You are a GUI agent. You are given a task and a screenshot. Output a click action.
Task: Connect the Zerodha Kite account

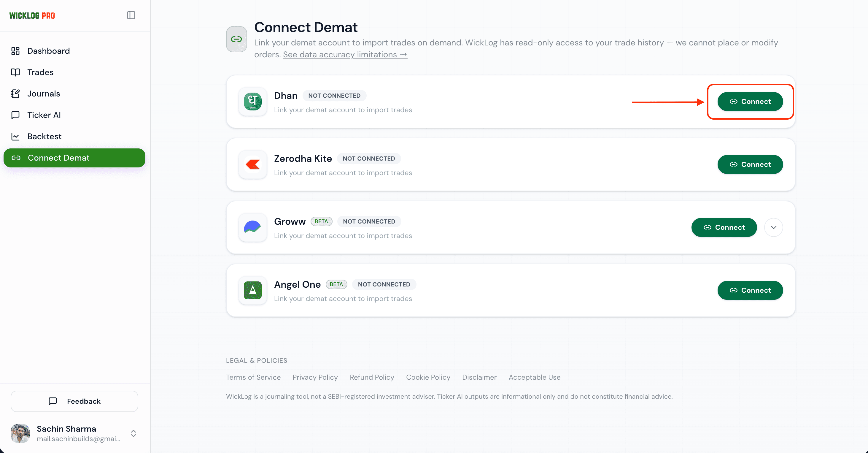[750, 164]
